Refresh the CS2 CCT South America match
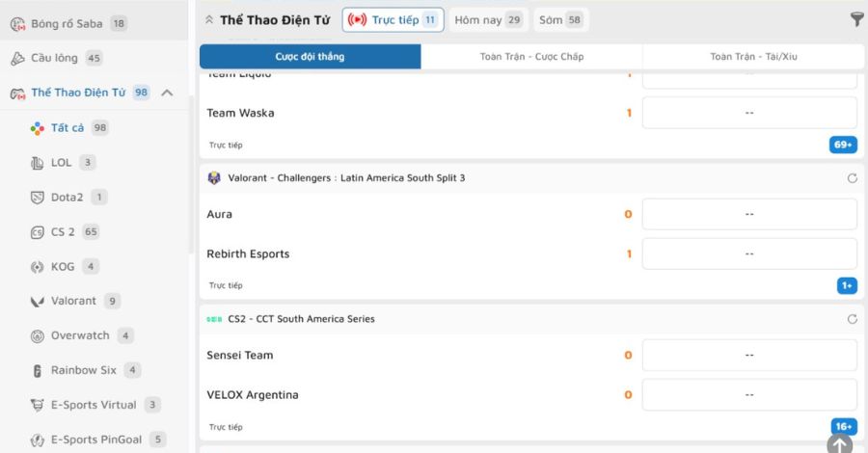The image size is (868, 453). (x=853, y=319)
